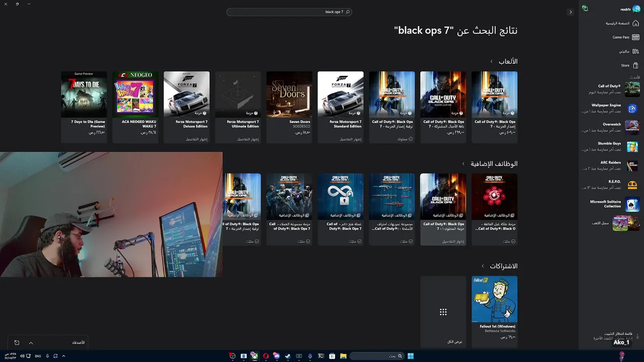Open the purple app icon on taskbar
This screenshot has height=362, width=644.
pos(310,356)
